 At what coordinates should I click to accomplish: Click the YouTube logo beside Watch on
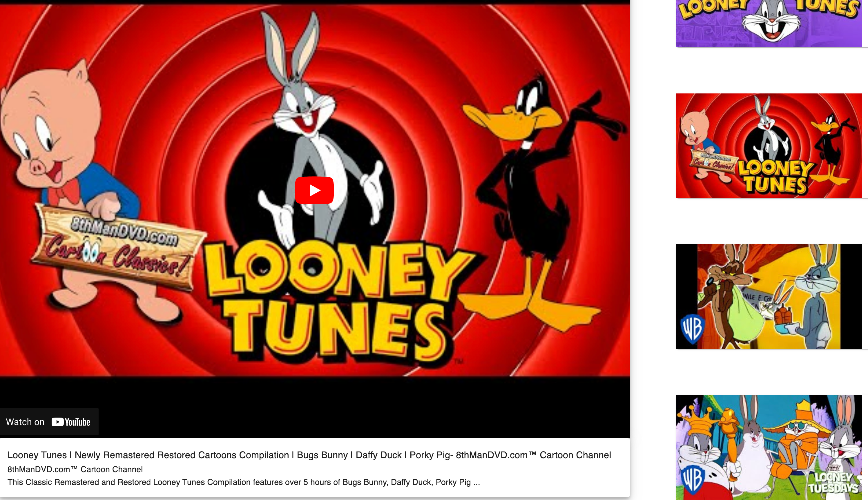tap(71, 422)
